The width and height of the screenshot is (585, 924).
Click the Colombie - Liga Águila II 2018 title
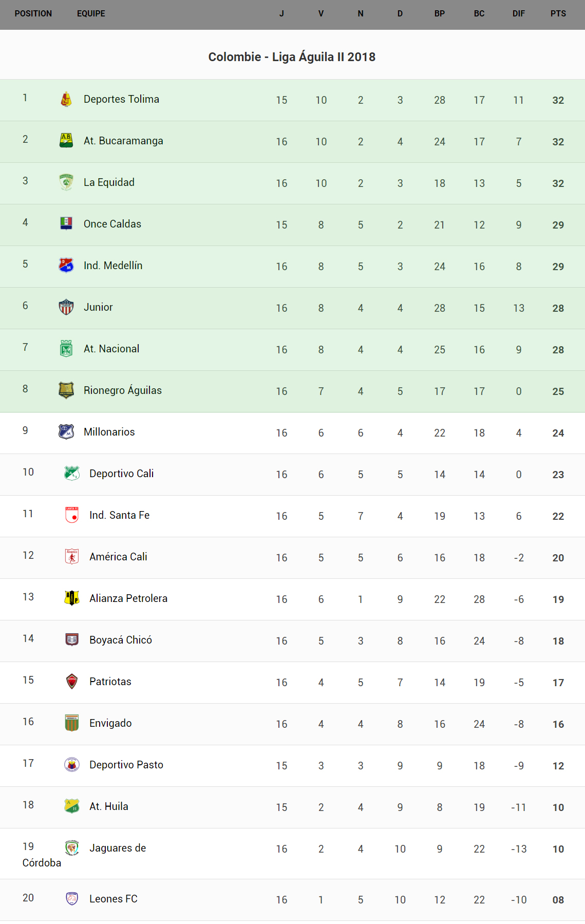pyautogui.click(x=292, y=57)
